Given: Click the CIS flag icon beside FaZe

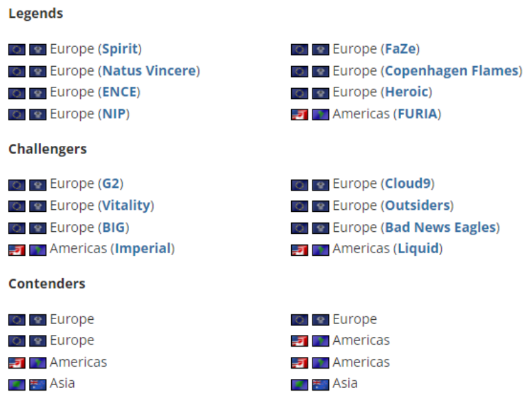Looking at the screenshot, I should (x=320, y=49).
